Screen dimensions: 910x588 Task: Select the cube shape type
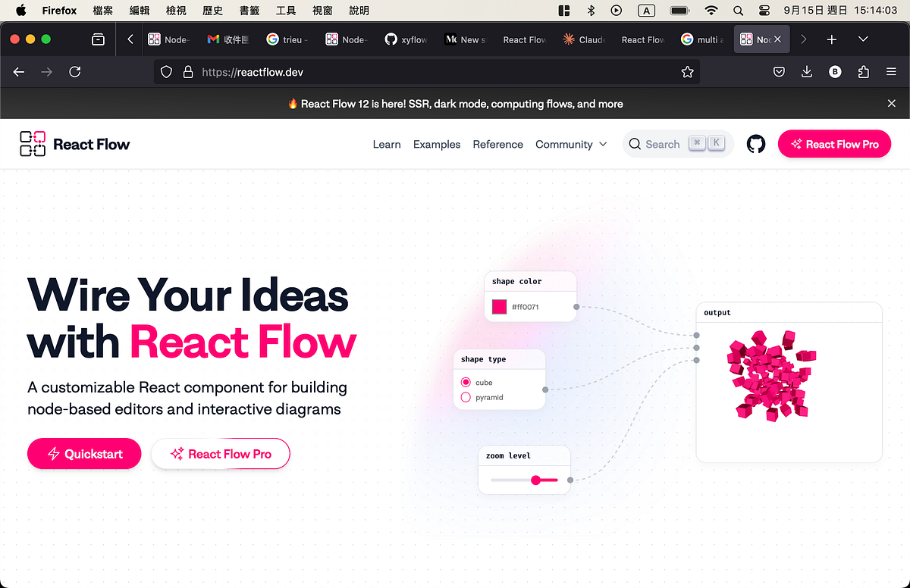point(466,383)
